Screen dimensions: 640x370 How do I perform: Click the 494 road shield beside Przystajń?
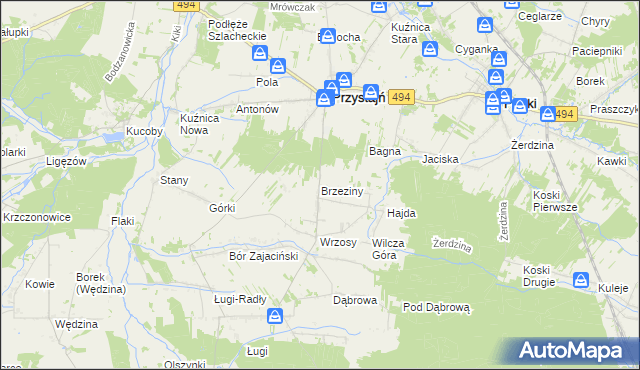point(401,97)
